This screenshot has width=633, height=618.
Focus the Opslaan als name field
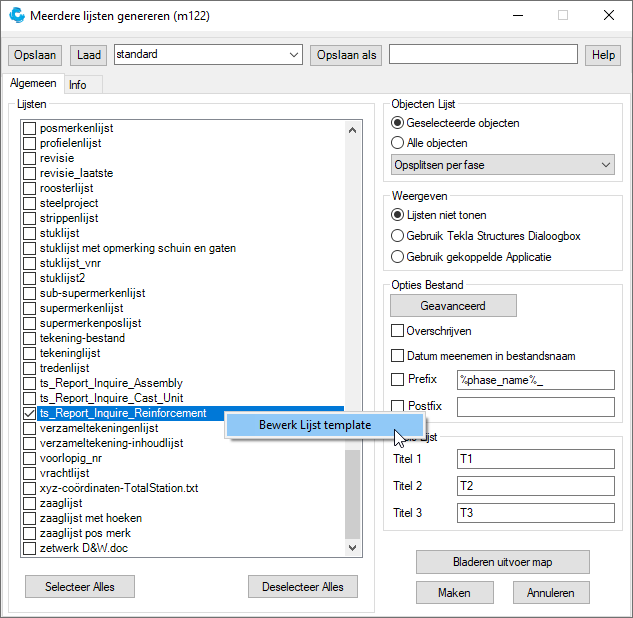point(483,54)
